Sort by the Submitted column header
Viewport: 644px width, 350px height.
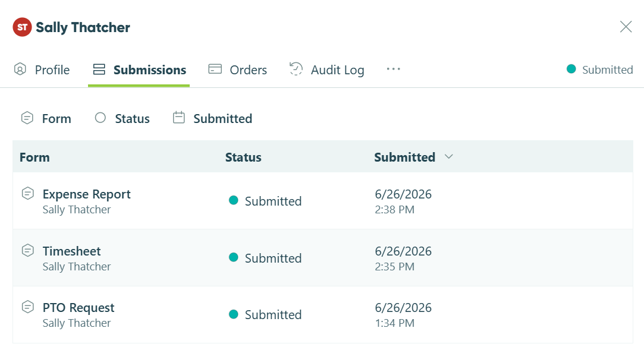coord(404,157)
